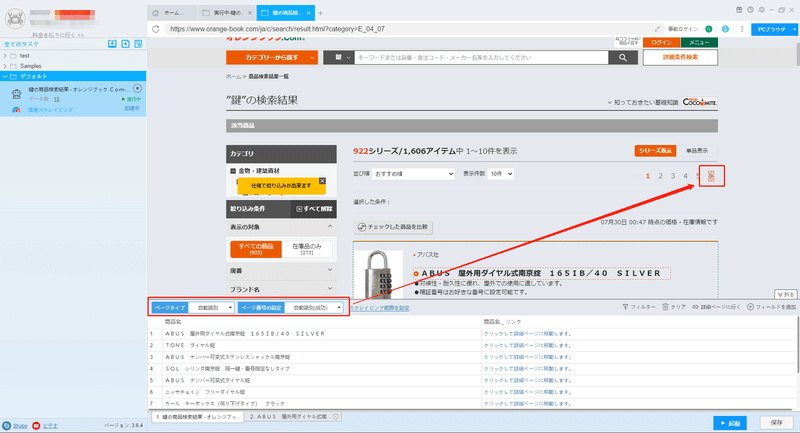Stop the running task with the circular stop icon
The image size is (800, 433).
137,88
